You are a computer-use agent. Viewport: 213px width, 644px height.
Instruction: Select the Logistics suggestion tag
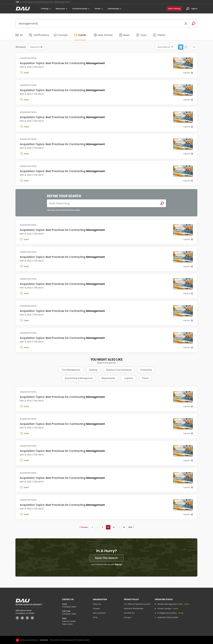click(129, 378)
